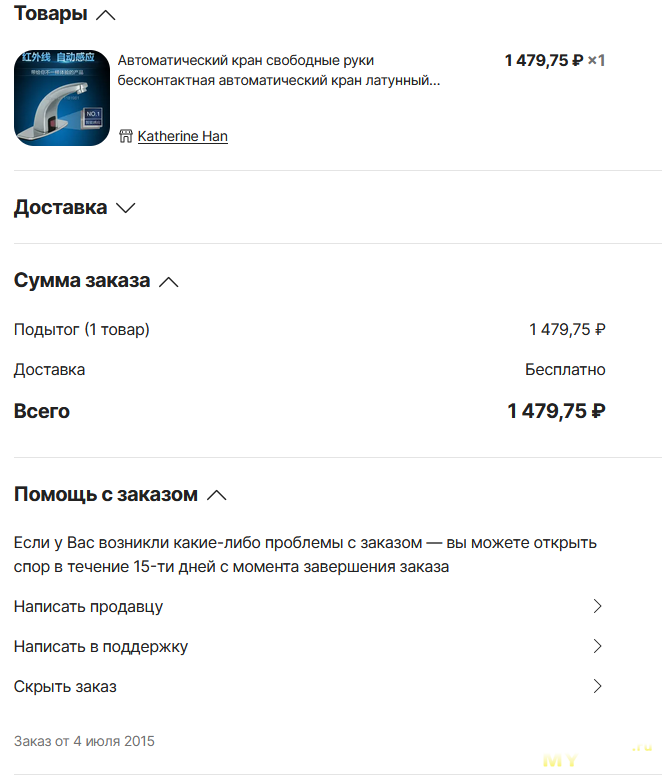Click the product price 1 479,75 ₽ ×1
Viewport: 662px width, 777px height.
click(555, 60)
